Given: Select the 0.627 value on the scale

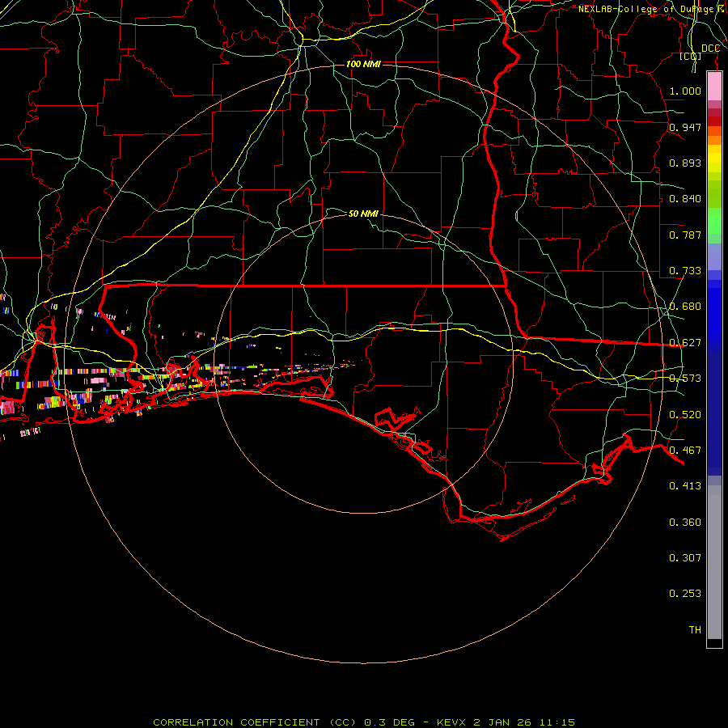Looking at the screenshot, I should coord(685,343).
